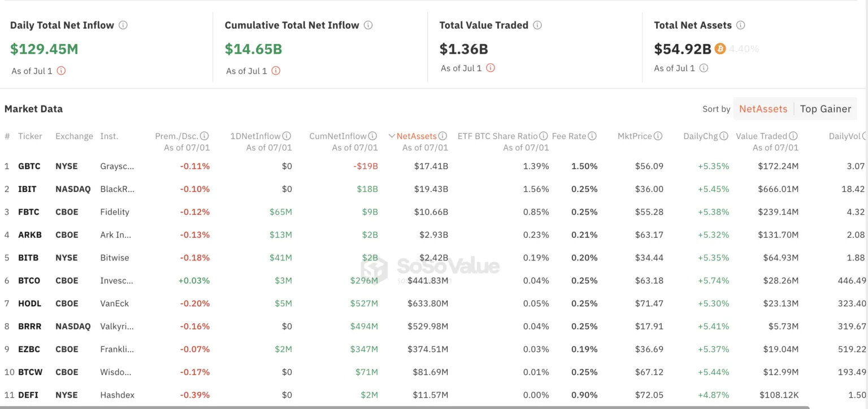Click info icon next to Cumulative Total Net Inflow

point(368,25)
